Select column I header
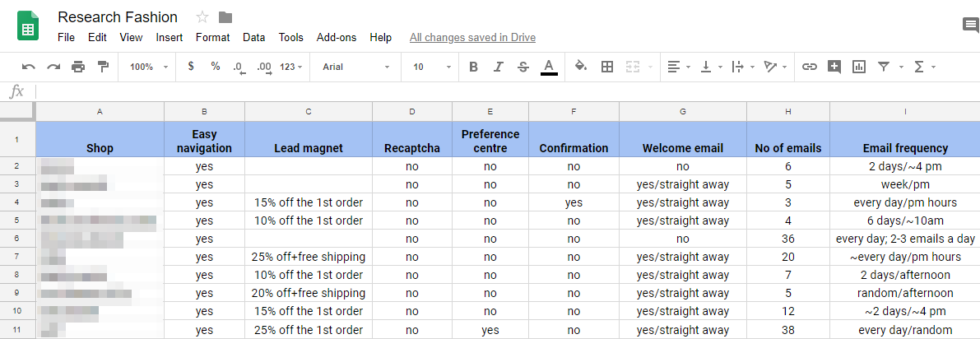 point(905,111)
